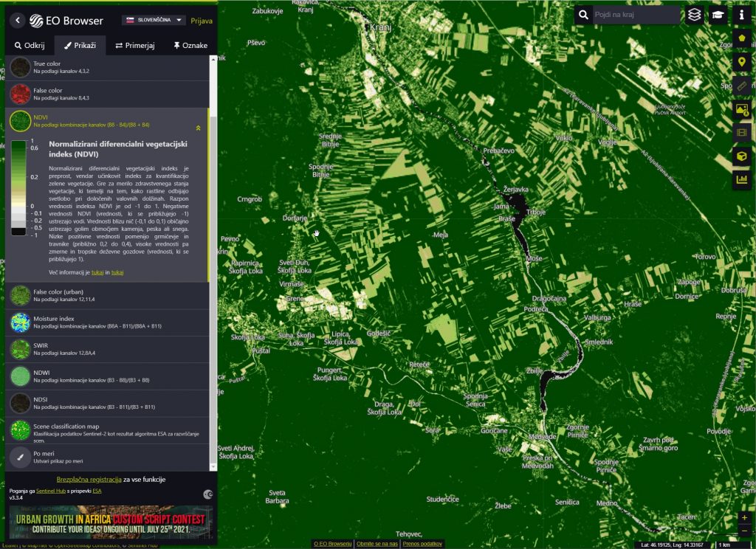
Task: Click the EO Browser logo
Action: [x=66, y=20]
